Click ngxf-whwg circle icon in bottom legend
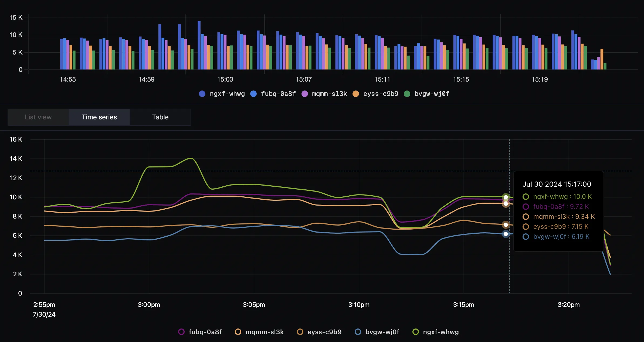 point(416,332)
